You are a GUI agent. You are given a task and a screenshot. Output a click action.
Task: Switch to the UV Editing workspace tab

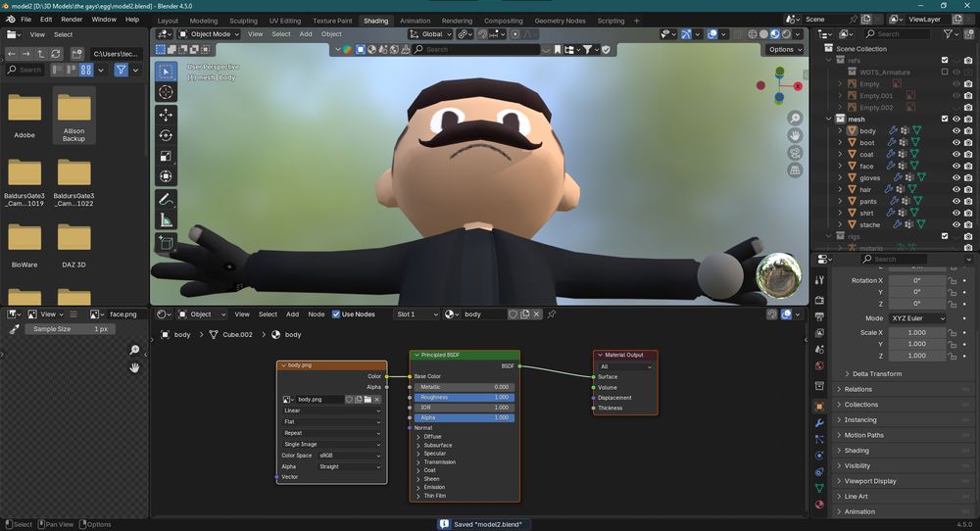click(285, 21)
